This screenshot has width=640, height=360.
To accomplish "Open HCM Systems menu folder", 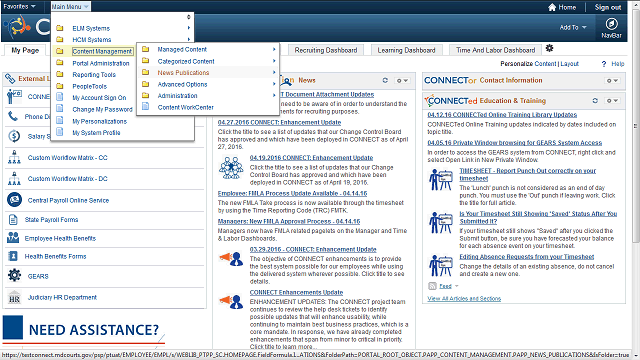I will [x=92, y=40].
